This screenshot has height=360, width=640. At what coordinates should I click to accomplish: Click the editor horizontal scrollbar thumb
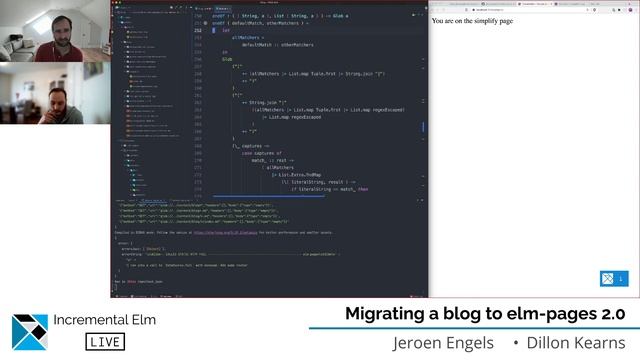coord(269,196)
